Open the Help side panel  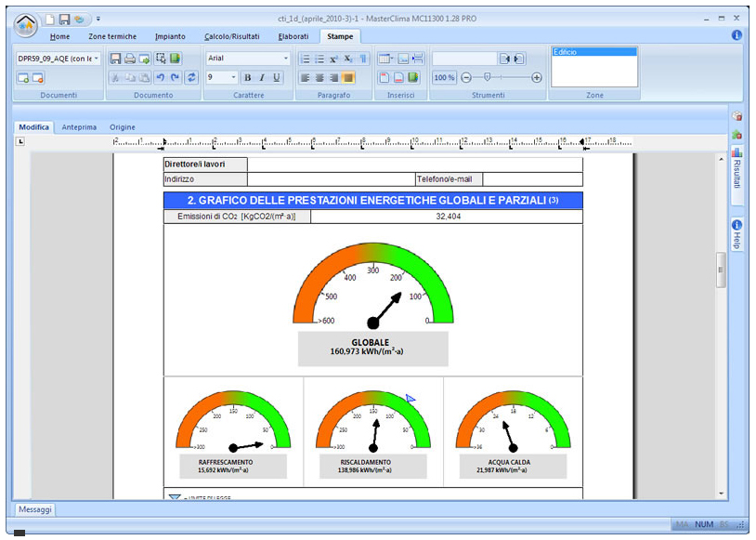[736, 234]
